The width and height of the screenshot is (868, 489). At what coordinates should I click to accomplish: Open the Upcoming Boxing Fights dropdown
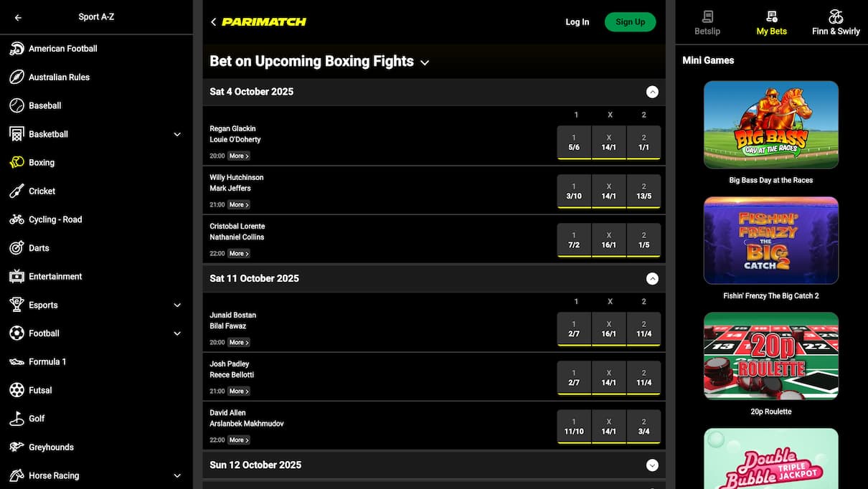coord(425,62)
